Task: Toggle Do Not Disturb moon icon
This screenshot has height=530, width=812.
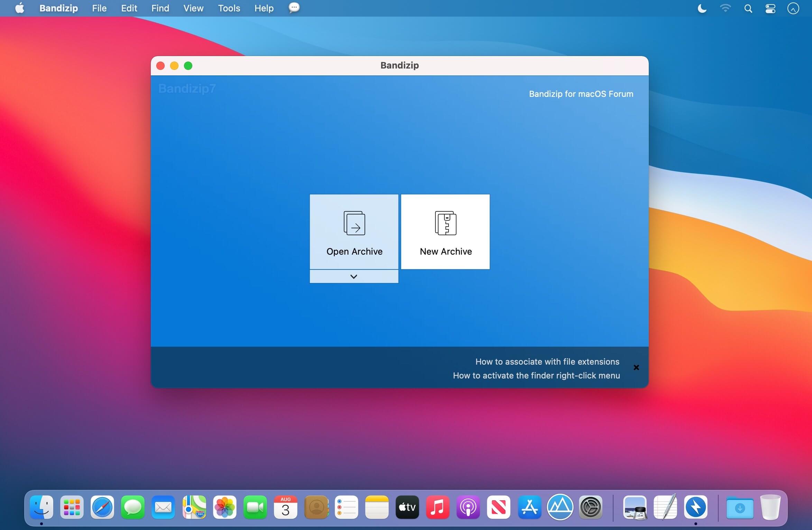Action: coord(702,8)
